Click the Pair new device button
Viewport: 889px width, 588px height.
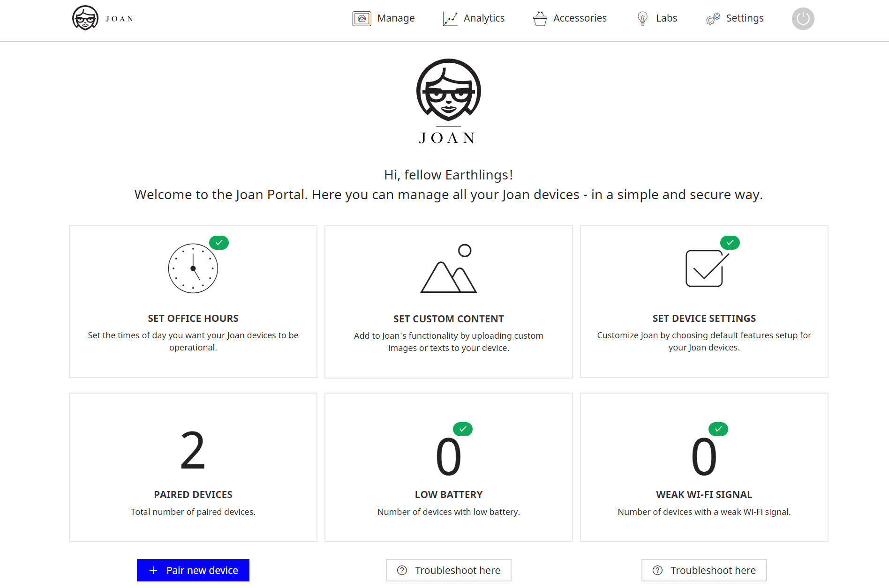[193, 570]
